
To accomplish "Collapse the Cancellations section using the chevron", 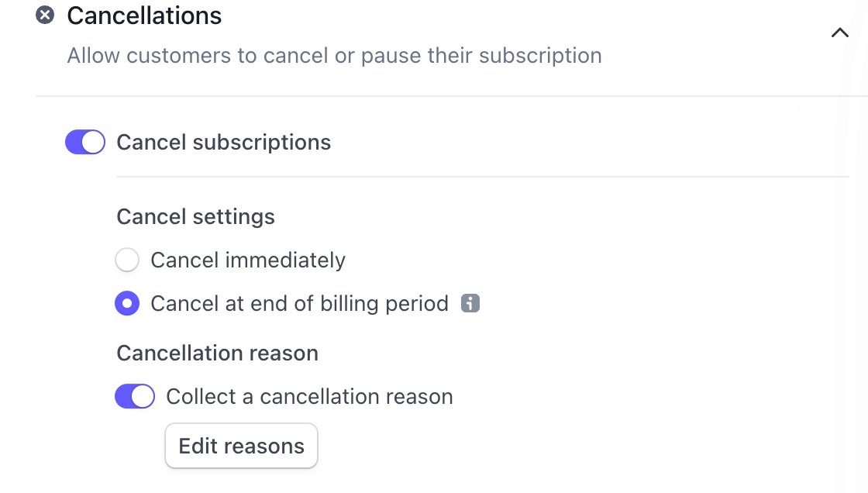I will coord(839,33).
